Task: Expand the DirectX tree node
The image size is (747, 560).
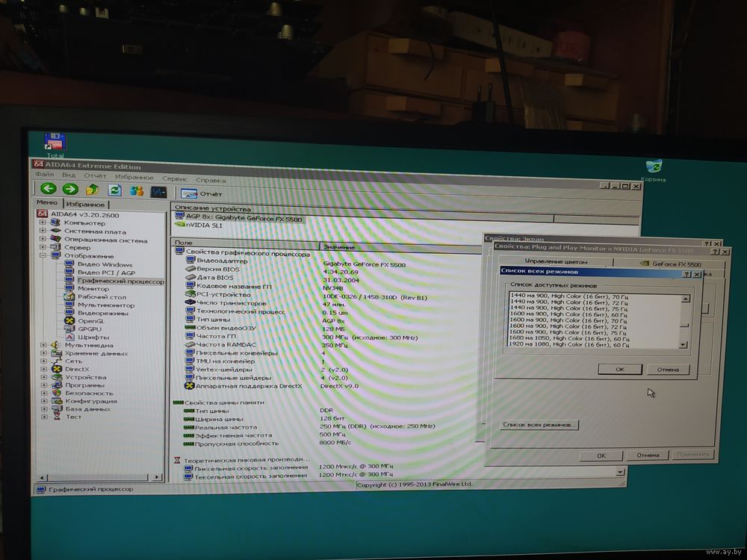Action: pos(44,369)
